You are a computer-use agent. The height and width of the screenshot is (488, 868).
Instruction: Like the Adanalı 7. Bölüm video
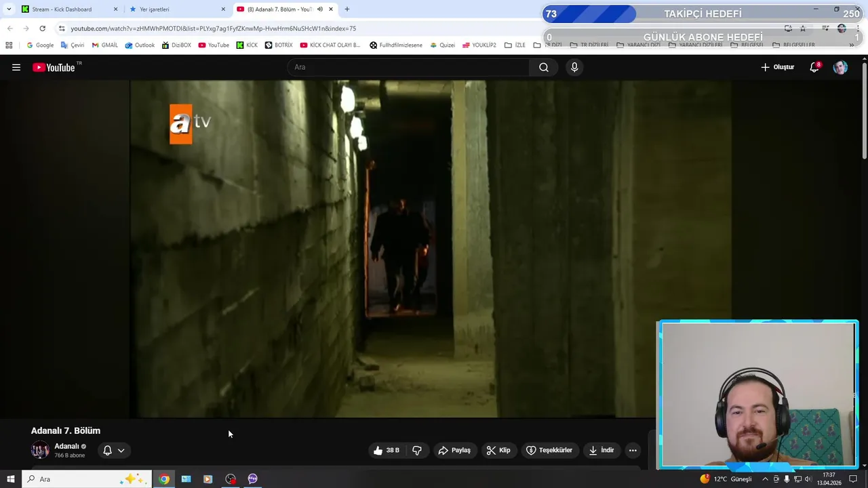pos(387,450)
